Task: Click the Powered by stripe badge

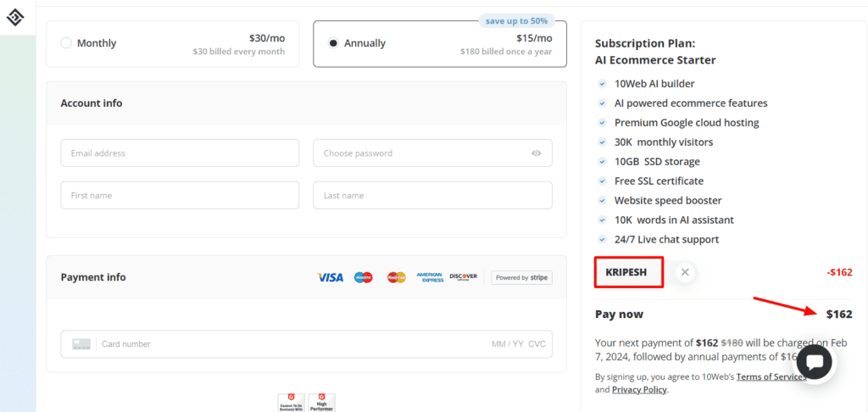Action: pos(521,277)
